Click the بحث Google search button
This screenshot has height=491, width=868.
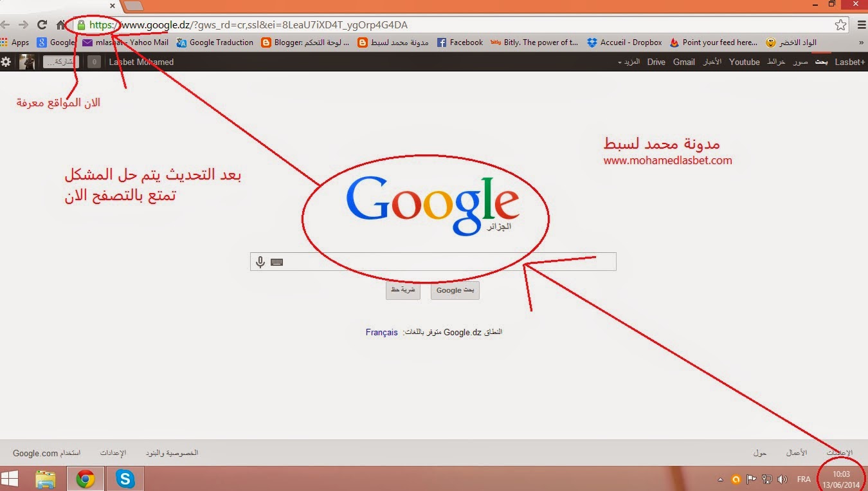point(455,290)
